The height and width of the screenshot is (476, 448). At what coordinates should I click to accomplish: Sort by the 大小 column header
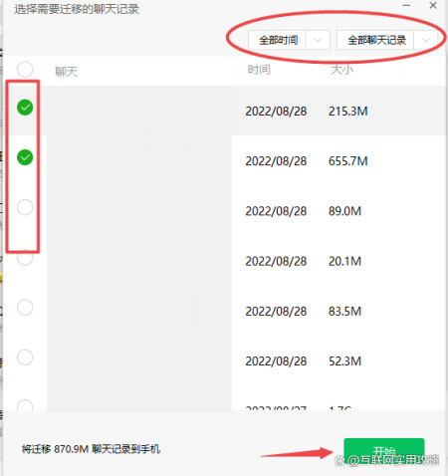[x=341, y=70]
